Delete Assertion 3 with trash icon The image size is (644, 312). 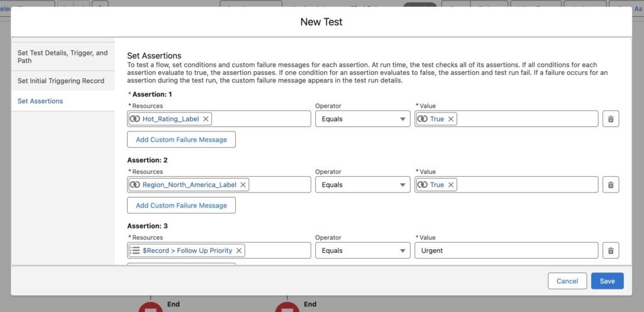[x=610, y=250]
